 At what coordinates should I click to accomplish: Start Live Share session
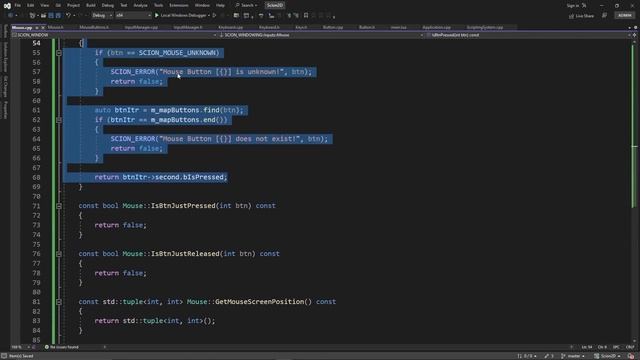(x=582, y=16)
